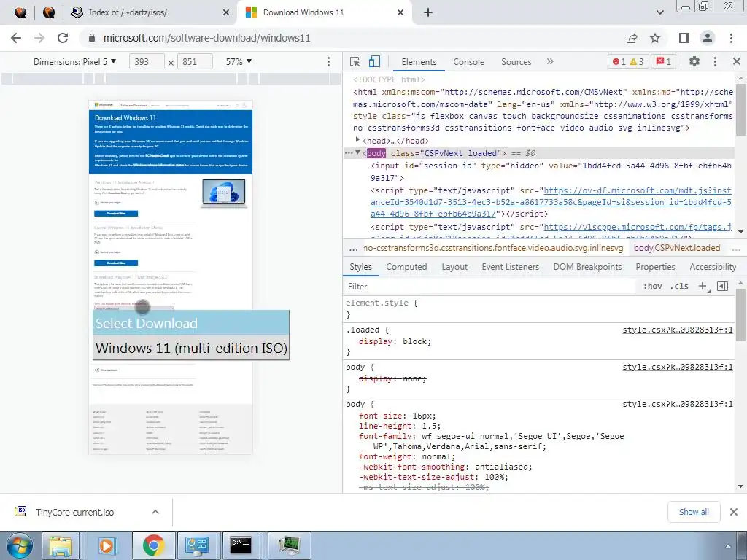The height and width of the screenshot is (560, 747).
Task: Close the Download Windows 11 tab
Action: (x=400, y=12)
